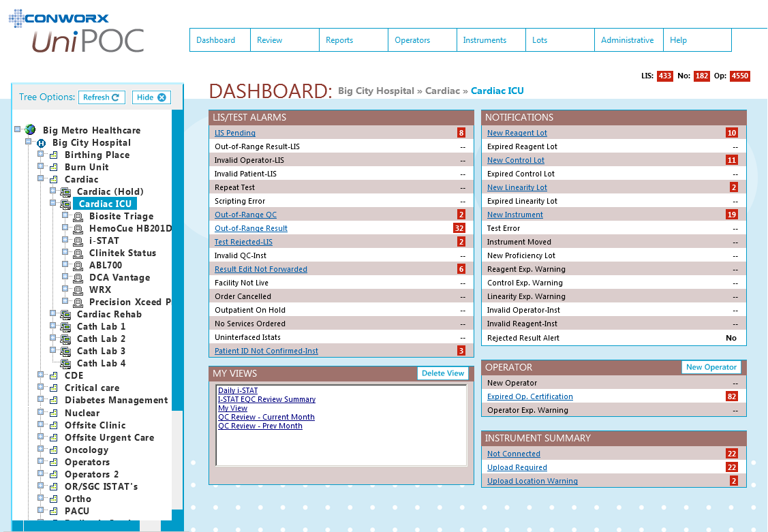The width and height of the screenshot is (768, 532).
Task: Open the Not Connected instruments link
Action: (x=514, y=454)
